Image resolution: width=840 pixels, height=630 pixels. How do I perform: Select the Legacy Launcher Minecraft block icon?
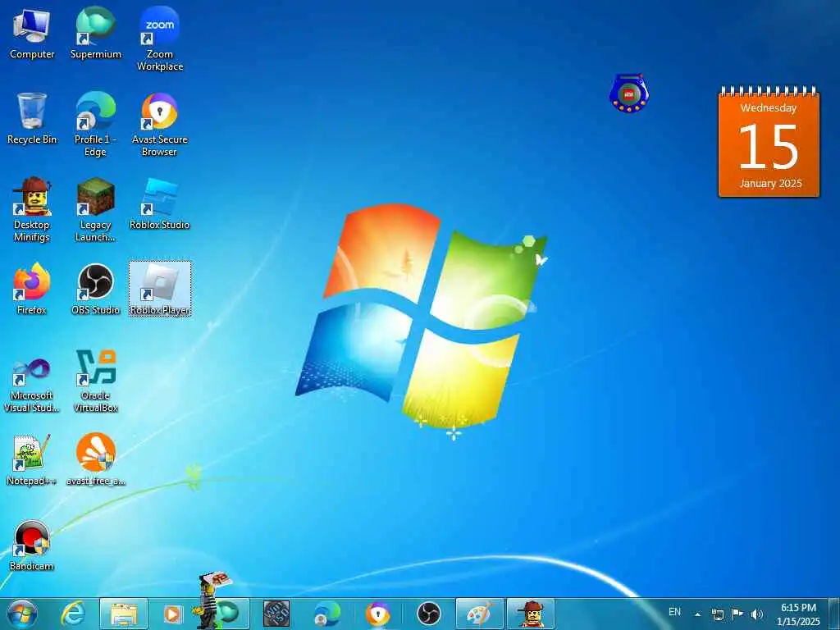coord(95,210)
